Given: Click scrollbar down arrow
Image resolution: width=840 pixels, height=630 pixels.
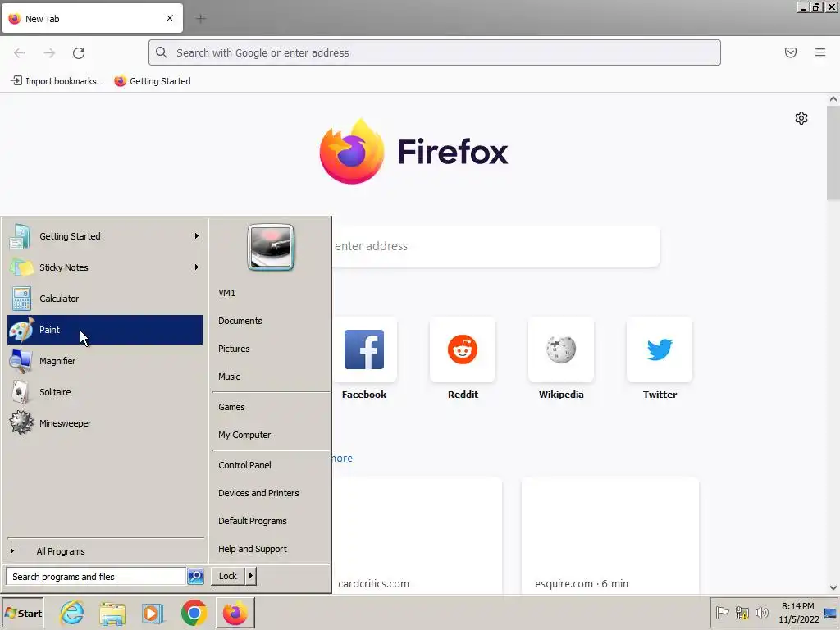Looking at the screenshot, I should tap(833, 587).
